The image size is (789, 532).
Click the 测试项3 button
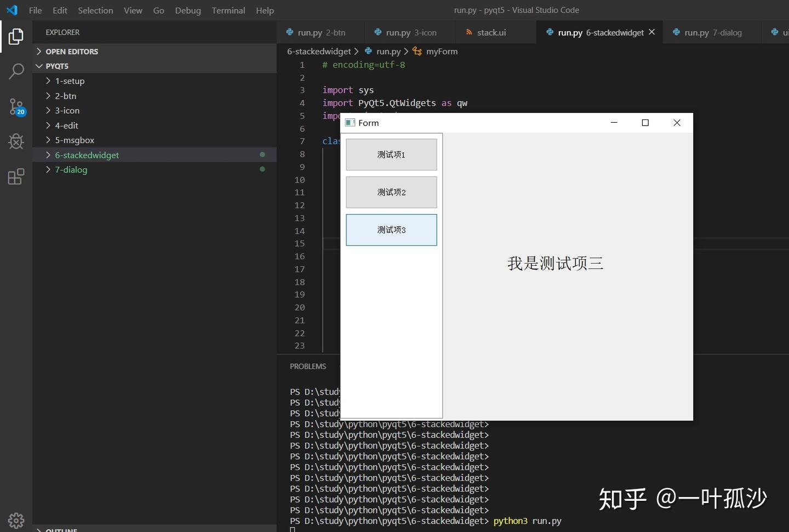[x=391, y=230]
